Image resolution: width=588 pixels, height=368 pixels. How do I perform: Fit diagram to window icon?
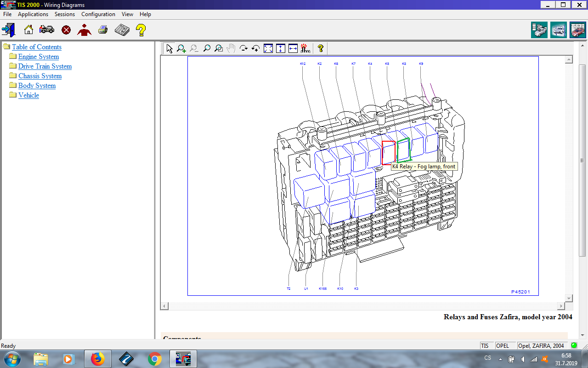(268, 48)
